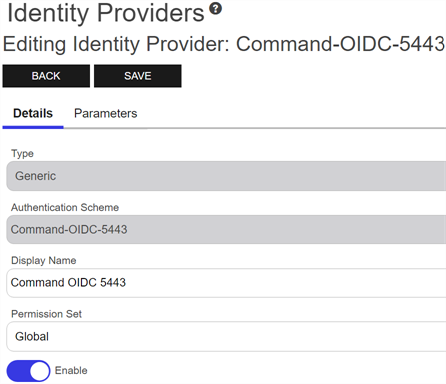This screenshot has height=384, width=446.
Task: Select the Details tab
Action: (33, 113)
